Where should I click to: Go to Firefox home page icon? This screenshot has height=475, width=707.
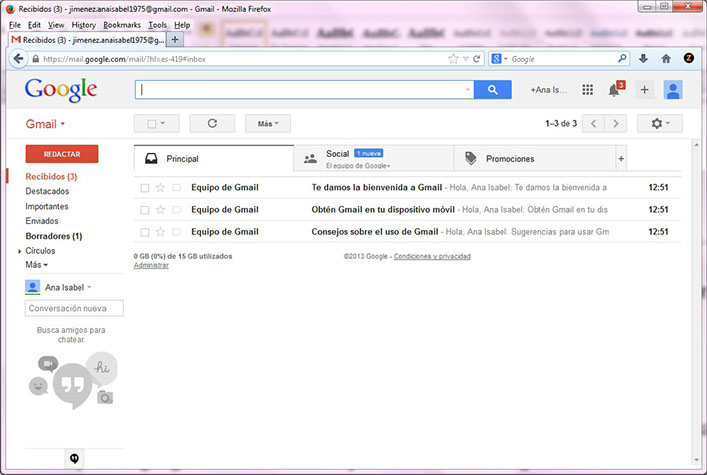tap(666, 58)
